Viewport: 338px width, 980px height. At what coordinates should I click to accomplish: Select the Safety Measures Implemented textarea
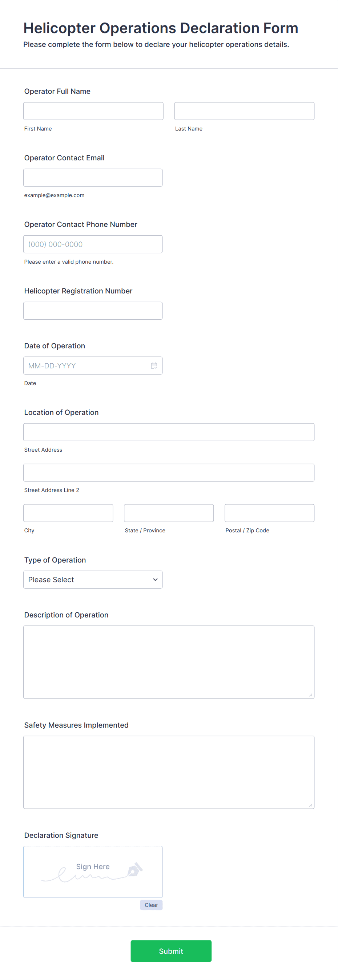click(169, 772)
